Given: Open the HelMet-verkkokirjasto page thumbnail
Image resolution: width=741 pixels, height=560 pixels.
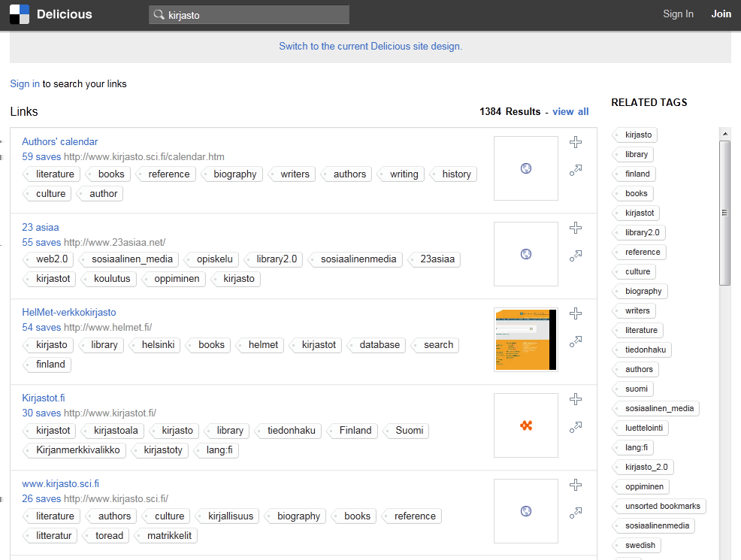Looking at the screenshot, I should click(x=526, y=340).
